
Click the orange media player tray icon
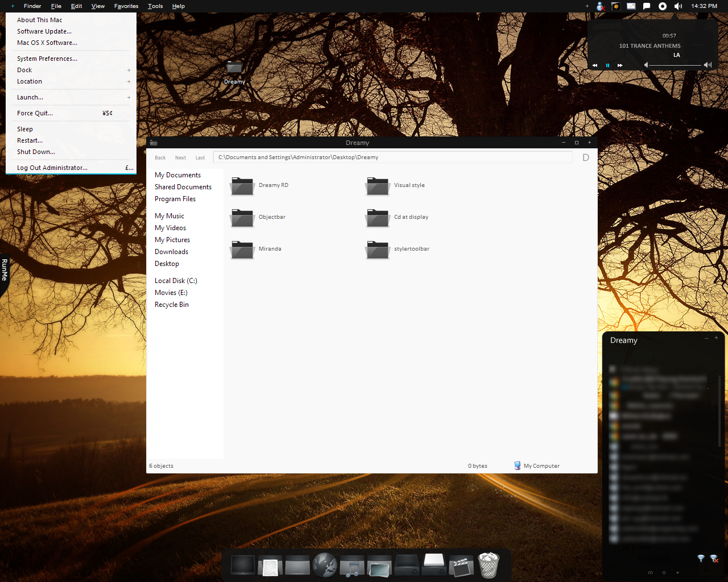[615, 6]
